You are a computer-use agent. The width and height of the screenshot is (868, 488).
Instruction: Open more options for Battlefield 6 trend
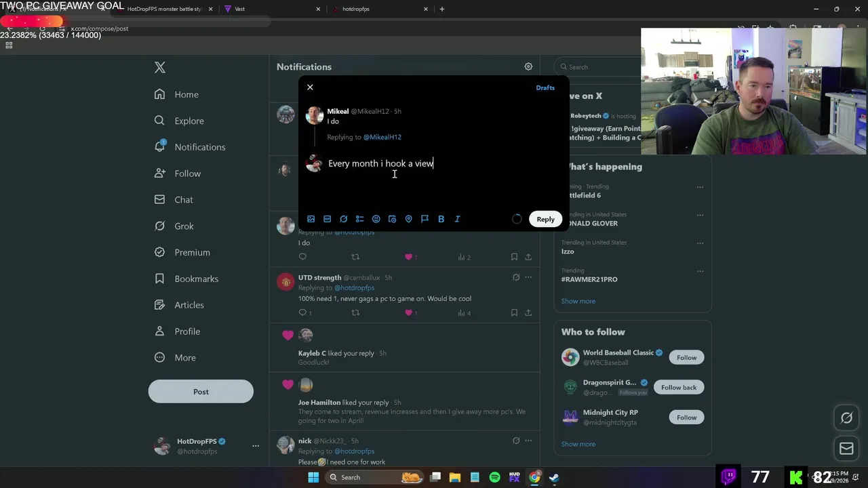[700, 187]
